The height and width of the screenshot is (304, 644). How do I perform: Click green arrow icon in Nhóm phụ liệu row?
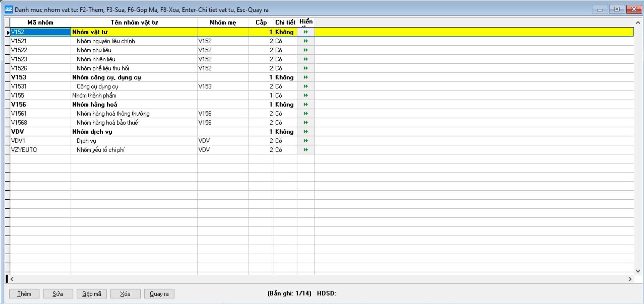click(306, 50)
